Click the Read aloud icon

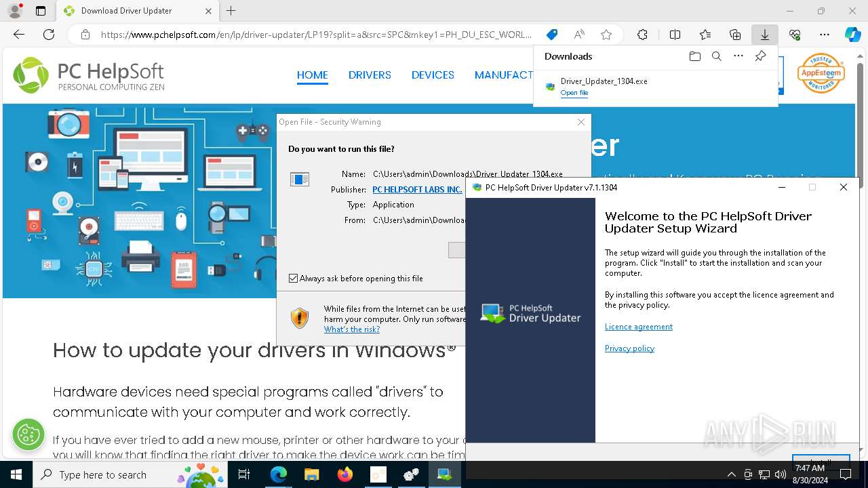tap(579, 35)
